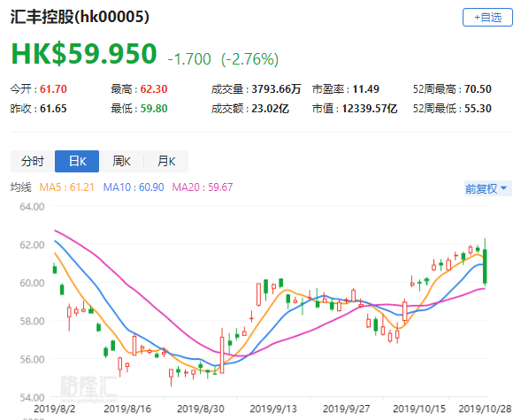The height and width of the screenshot is (420, 521).
Task: Click the price change -1.700 value
Action: point(189,59)
